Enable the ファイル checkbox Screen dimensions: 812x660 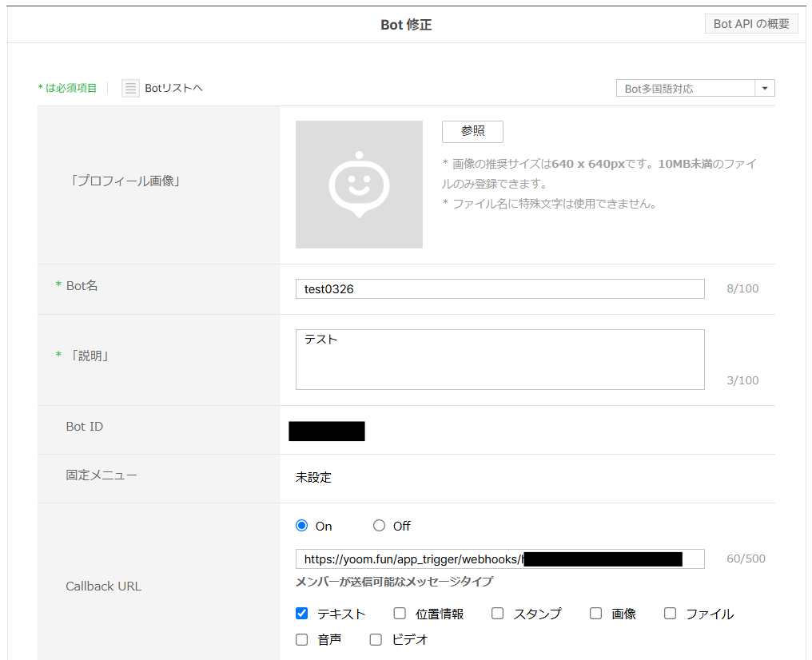point(670,614)
